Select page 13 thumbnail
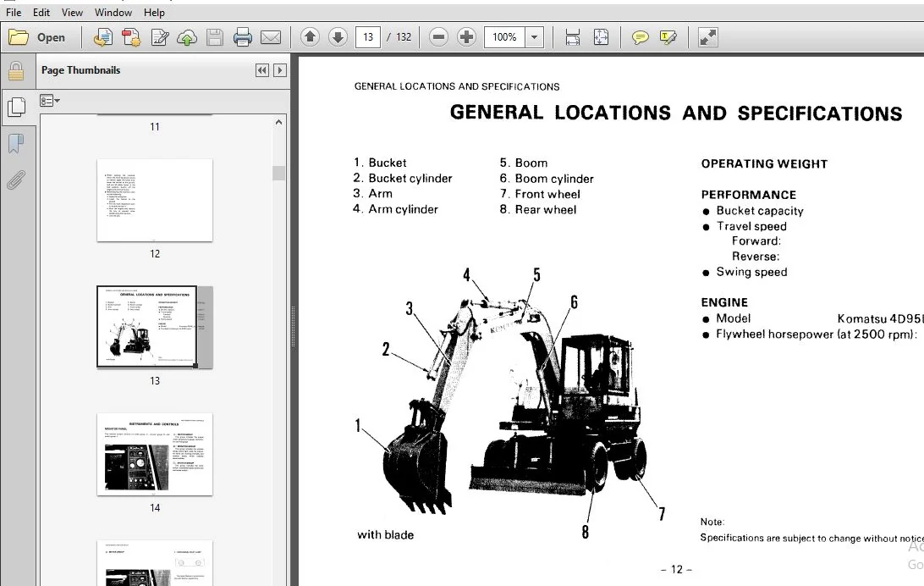The image size is (924, 586). click(x=154, y=327)
